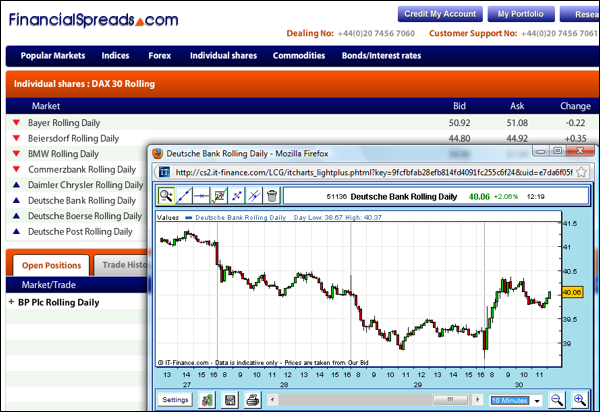Click the Bid column header

pyautogui.click(x=459, y=106)
